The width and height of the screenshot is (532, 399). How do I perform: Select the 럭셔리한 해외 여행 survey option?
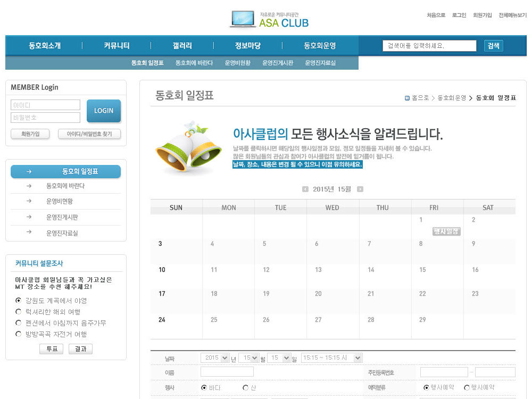click(19, 312)
